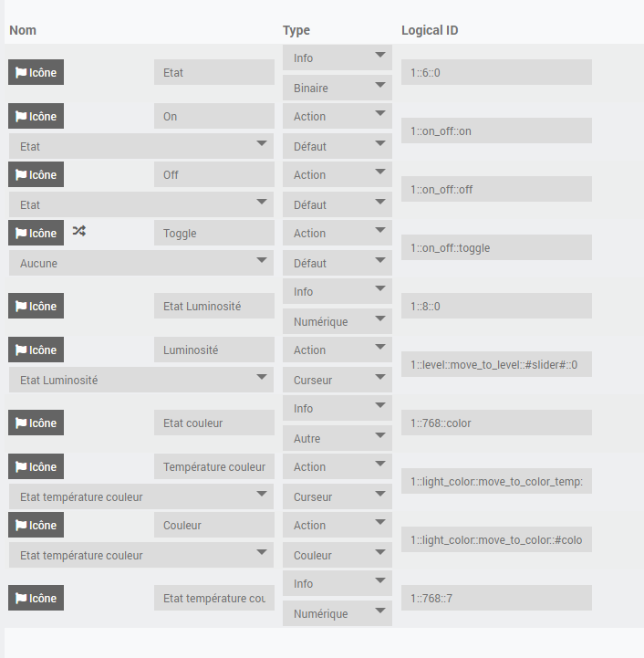This screenshot has height=658, width=644.
Task: Expand the Curseur subtype dropdown for Luminosité
Action: [x=338, y=380]
